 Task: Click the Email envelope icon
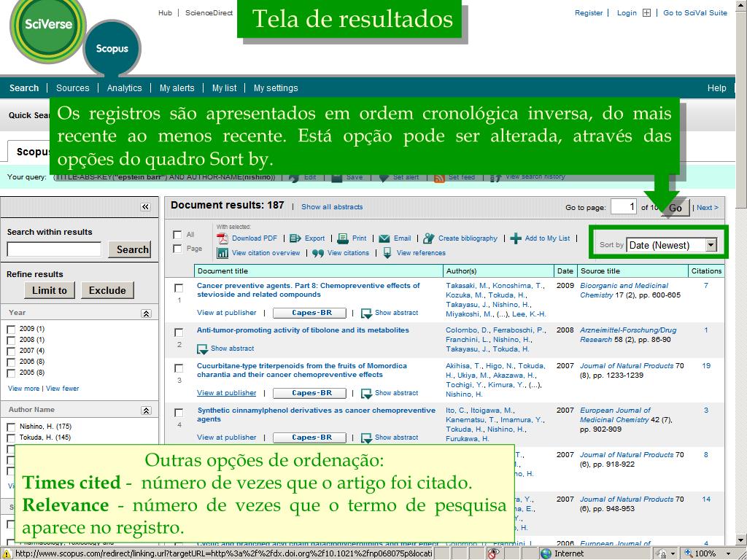(384, 238)
